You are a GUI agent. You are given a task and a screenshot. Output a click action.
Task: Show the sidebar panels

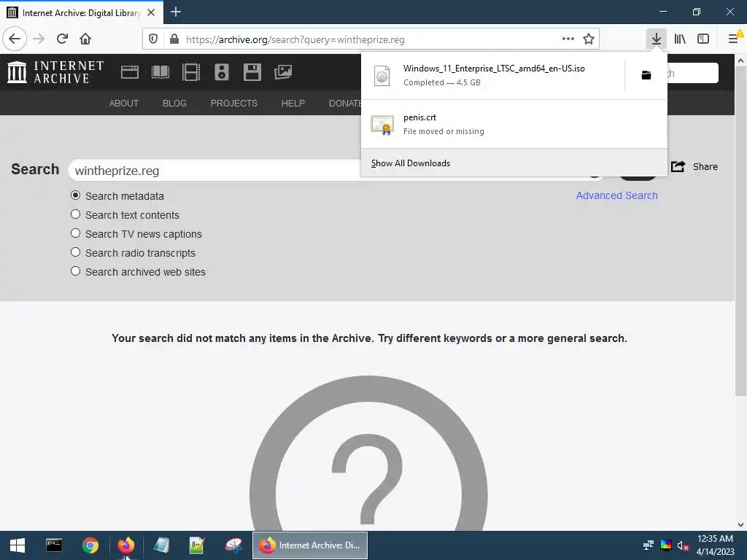click(x=703, y=39)
